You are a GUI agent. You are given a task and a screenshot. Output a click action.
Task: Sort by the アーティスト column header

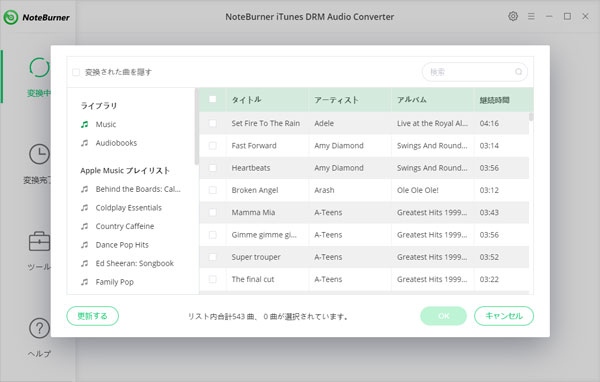[336, 100]
